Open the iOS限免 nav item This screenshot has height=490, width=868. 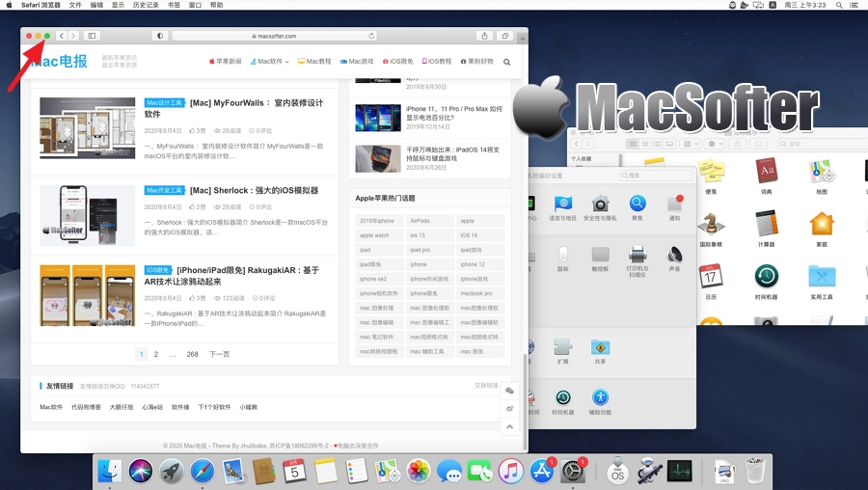click(397, 62)
